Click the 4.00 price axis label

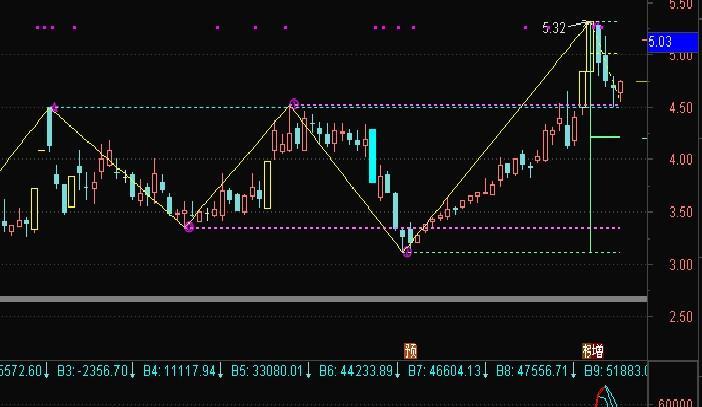(x=681, y=160)
